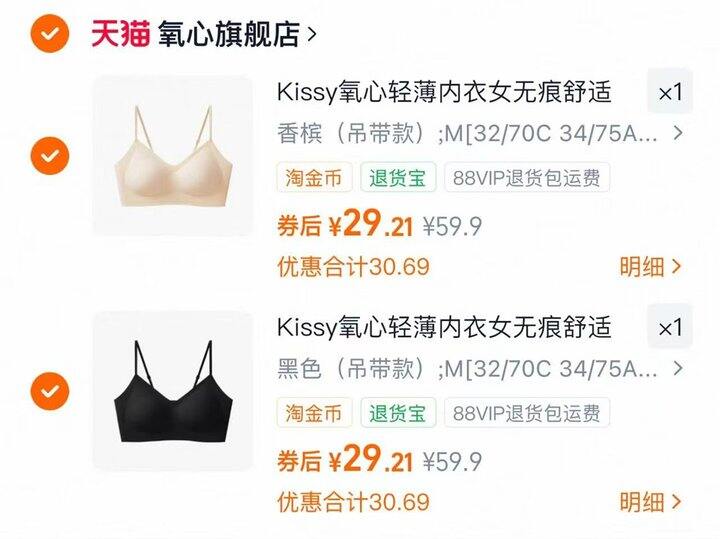
Task: Tap the 淘金币 tag on the second item
Action: click(314, 413)
